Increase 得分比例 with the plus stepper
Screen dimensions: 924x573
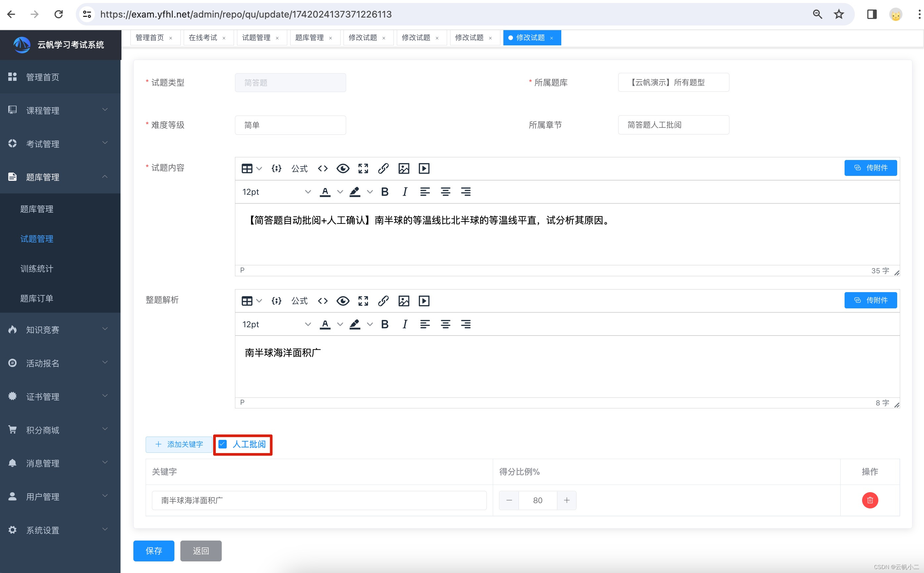coord(567,500)
